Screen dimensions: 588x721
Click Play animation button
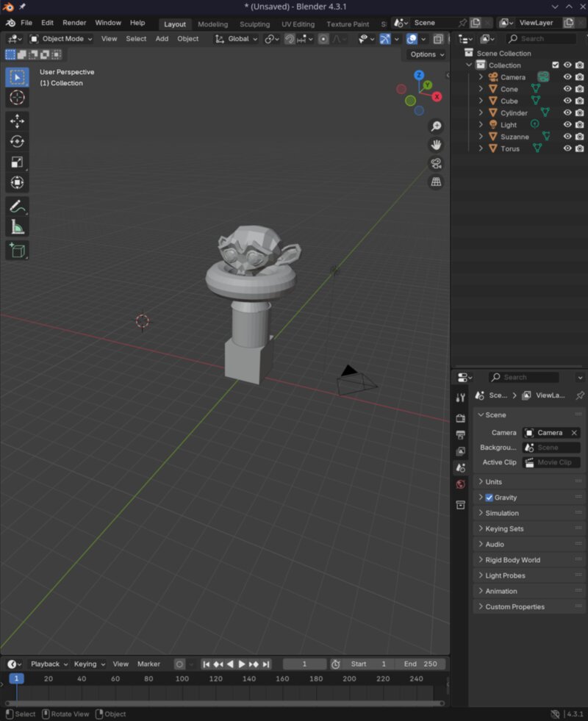tap(241, 664)
